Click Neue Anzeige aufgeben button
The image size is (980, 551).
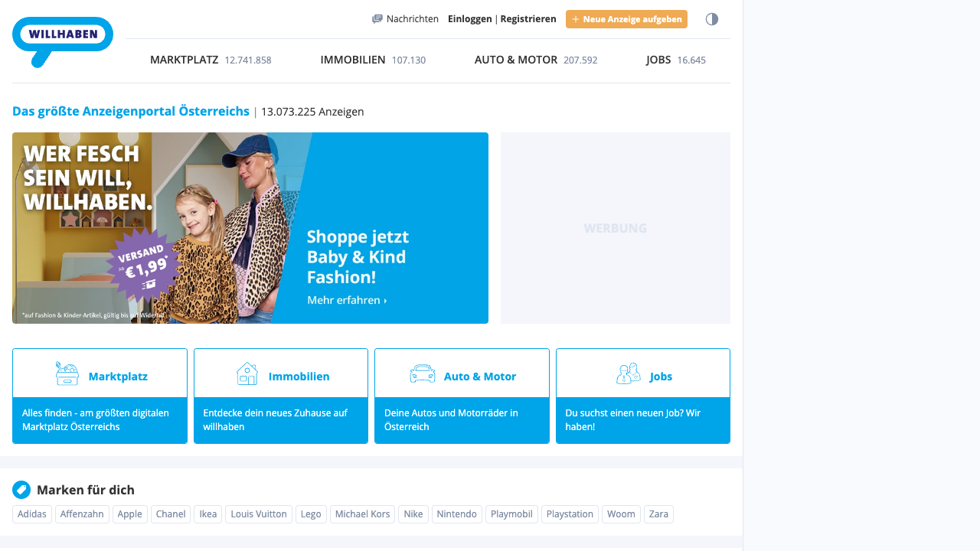tap(626, 19)
